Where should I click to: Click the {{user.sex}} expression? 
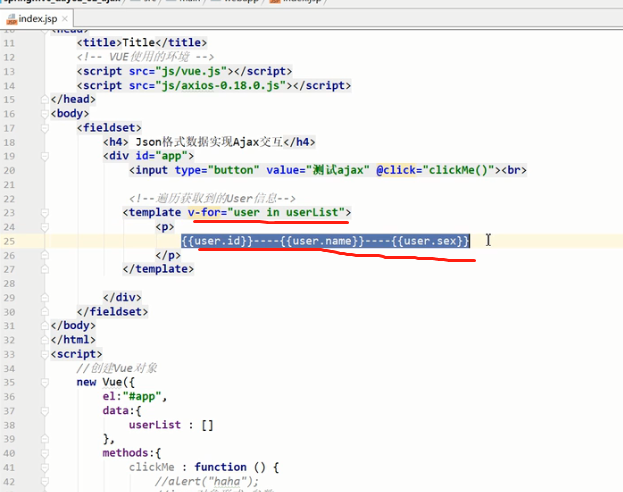pyautogui.click(x=430, y=241)
